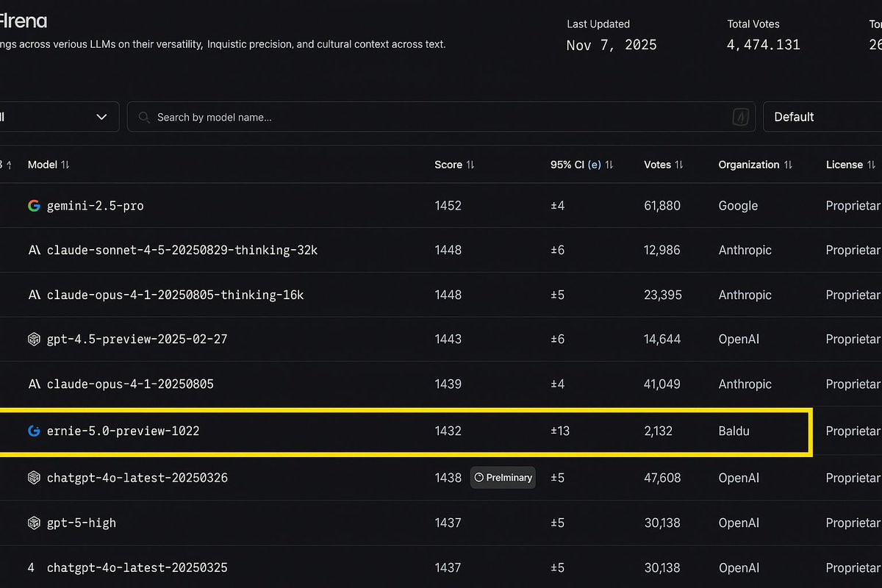The image size is (882, 588).
Task: Focus the Search by model name field
Action: [434, 118]
